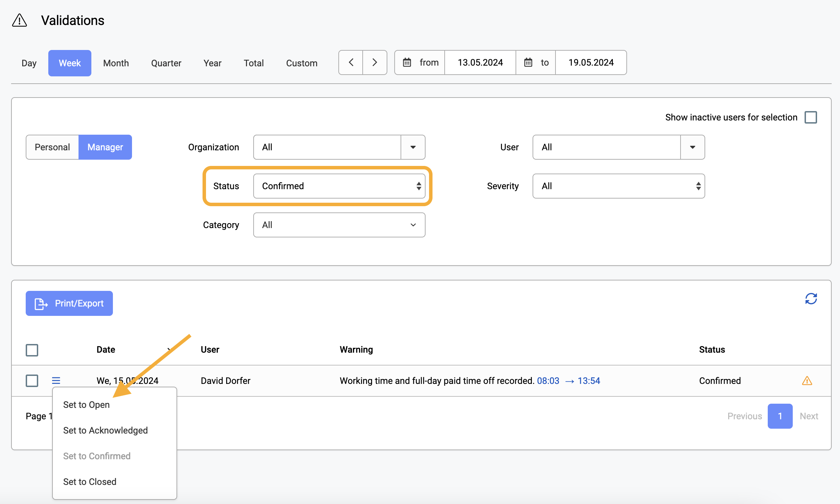Advance to next week with right chevron
Image resolution: width=840 pixels, height=504 pixels.
click(375, 62)
